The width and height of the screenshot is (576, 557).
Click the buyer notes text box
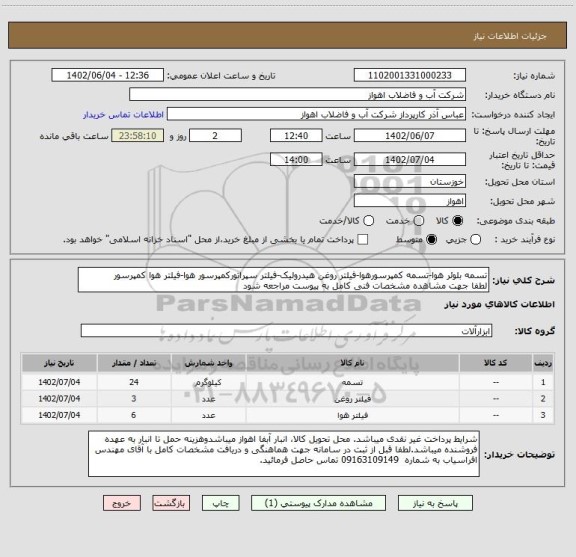[x=284, y=454]
